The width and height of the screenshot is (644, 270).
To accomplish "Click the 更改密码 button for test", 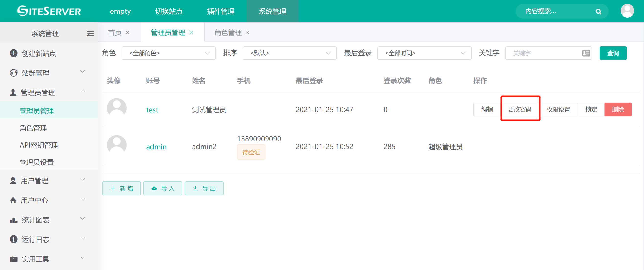I will (520, 109).
